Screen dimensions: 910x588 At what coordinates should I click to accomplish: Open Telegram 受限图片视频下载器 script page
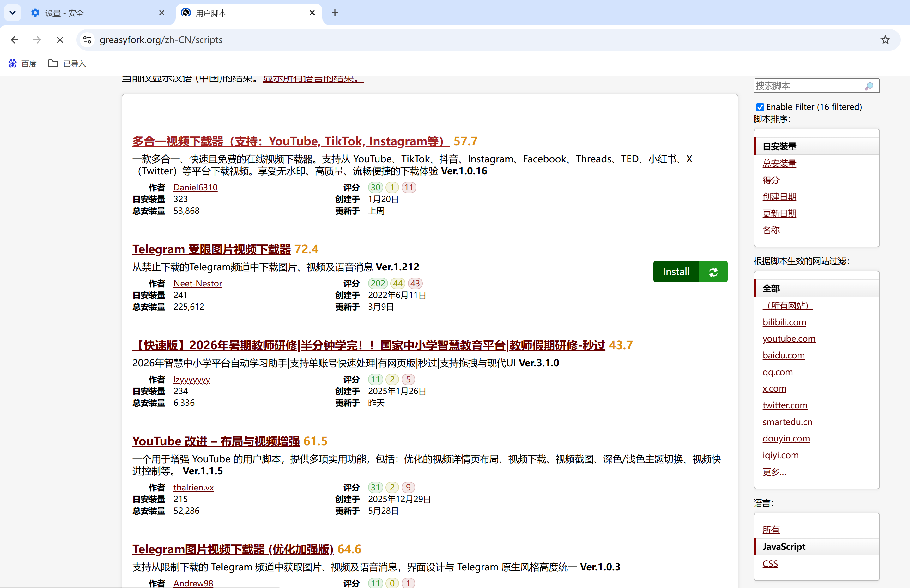(211, 249)
